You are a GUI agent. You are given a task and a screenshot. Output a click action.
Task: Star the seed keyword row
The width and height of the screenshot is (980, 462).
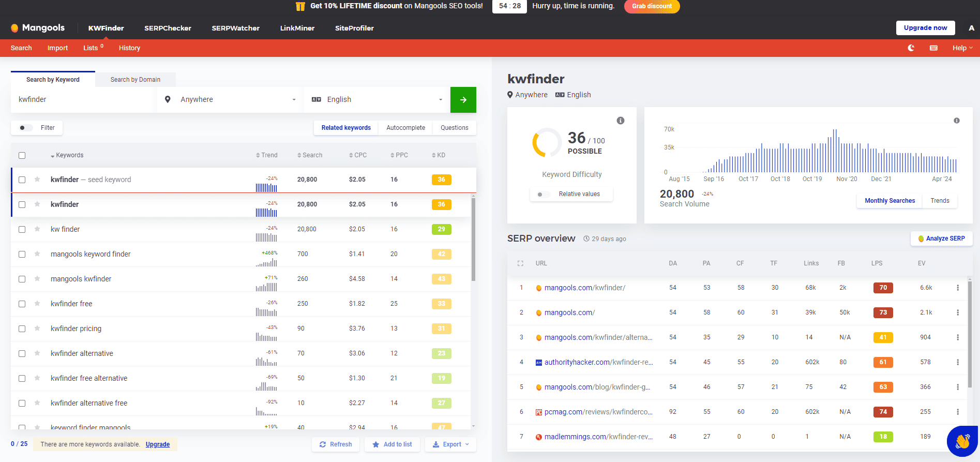click(37, 180)
